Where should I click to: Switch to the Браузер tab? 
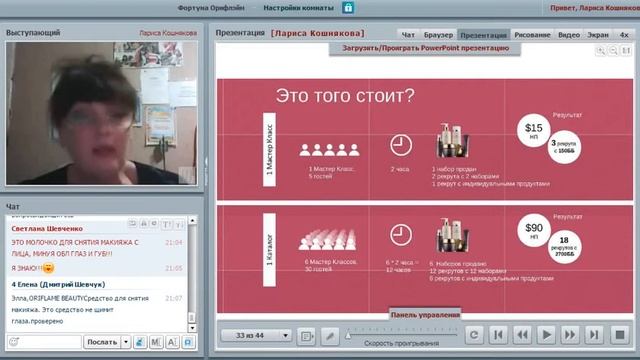(x=438, y=35)
